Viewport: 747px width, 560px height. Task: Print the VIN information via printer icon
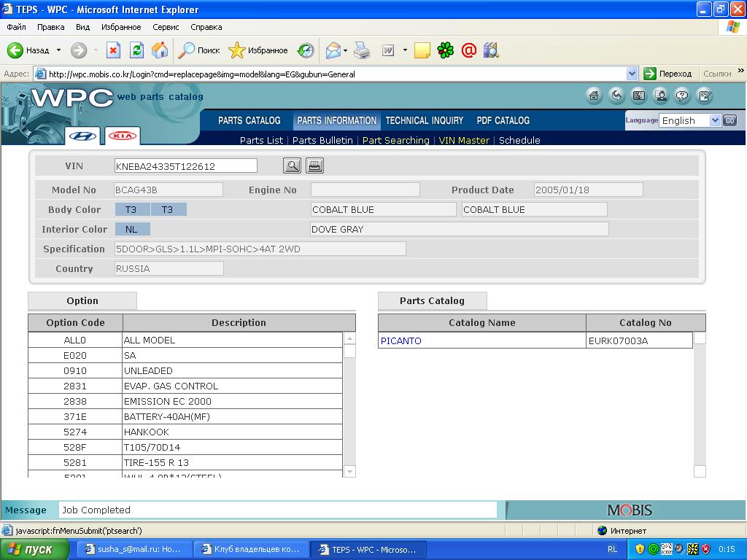tap(314, 166)
